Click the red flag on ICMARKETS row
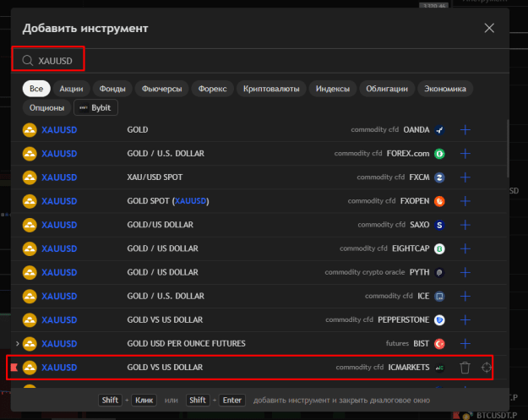This screenshot has width=528, height=420. 14,367
